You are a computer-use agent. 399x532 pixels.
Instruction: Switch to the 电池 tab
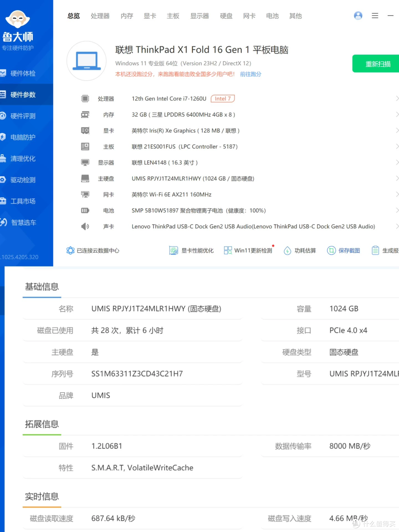[272, 16]
